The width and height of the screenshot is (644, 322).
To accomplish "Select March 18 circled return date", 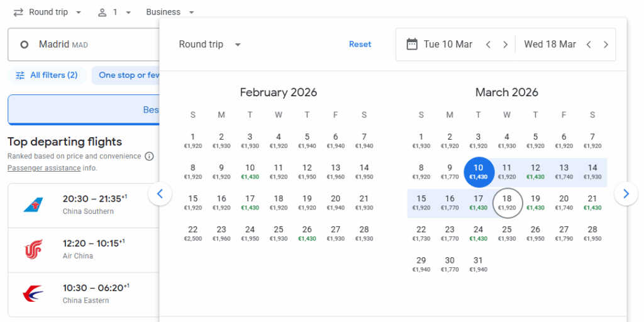I will (507, 203).
